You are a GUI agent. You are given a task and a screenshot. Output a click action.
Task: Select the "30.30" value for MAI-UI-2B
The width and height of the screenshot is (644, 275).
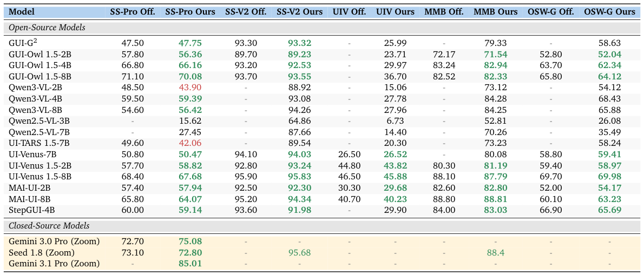tap(349, 187)
